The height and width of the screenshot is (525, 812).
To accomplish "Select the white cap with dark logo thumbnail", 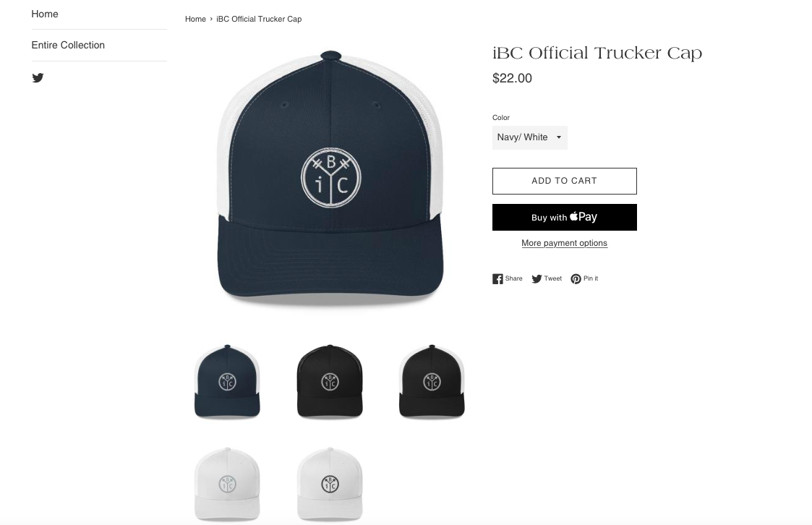I will pos(330,484).
